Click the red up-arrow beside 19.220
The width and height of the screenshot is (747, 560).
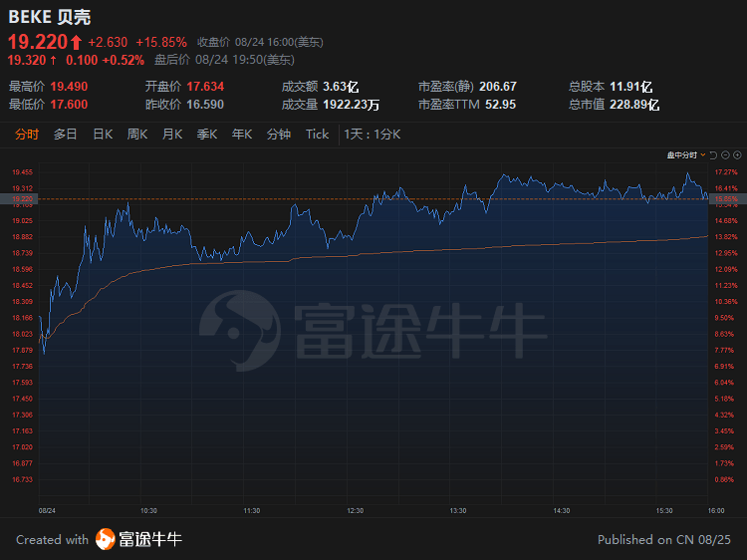77,43
